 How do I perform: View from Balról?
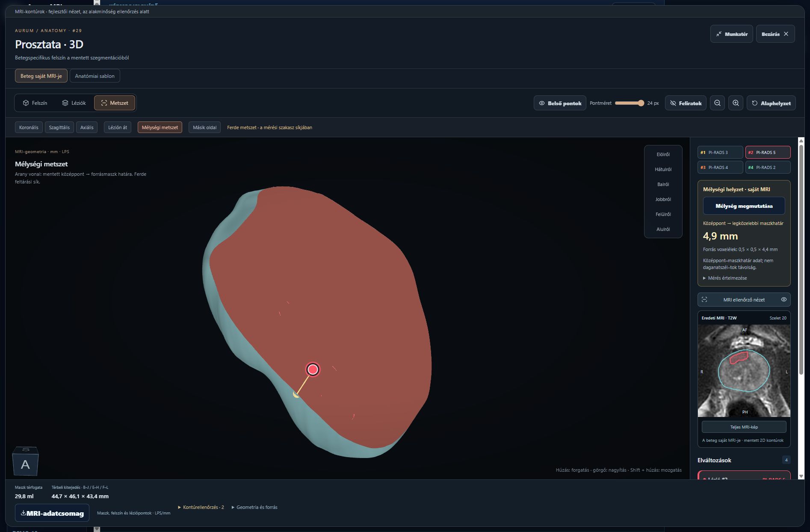663,184
